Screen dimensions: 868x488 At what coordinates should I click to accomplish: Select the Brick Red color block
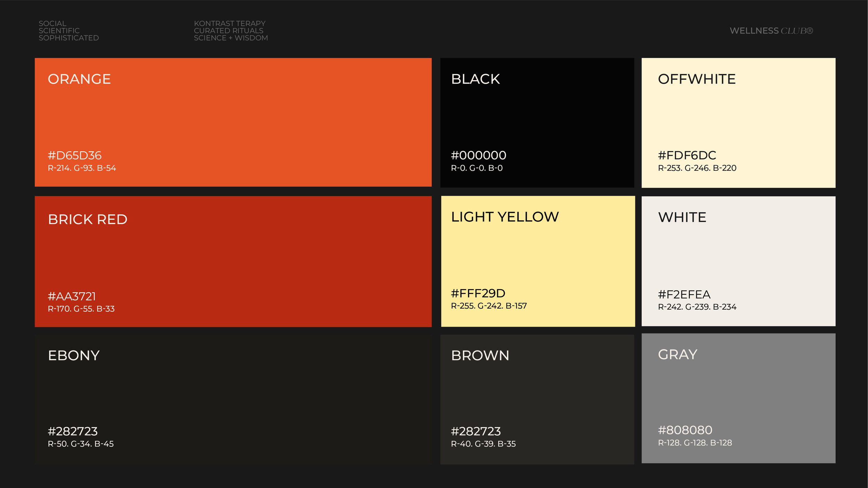pyautogui.click(x=233, y=261)
